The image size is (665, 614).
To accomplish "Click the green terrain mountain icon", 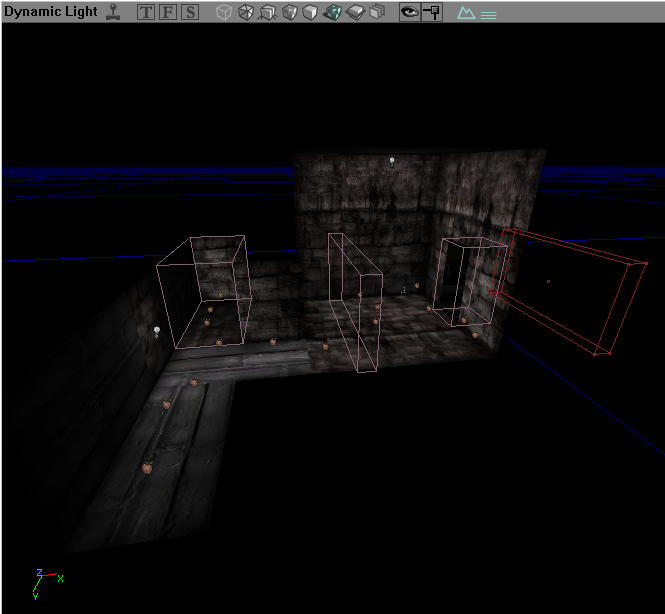I will pyautogui.click(x=465, y=14).
